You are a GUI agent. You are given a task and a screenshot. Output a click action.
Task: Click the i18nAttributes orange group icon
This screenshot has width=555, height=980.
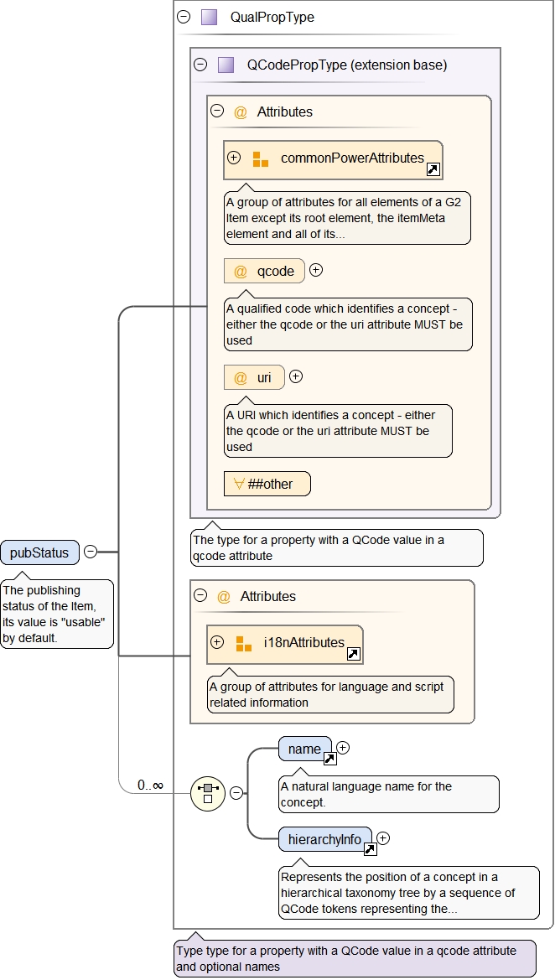pyautogui.click(x=243, y=643)
